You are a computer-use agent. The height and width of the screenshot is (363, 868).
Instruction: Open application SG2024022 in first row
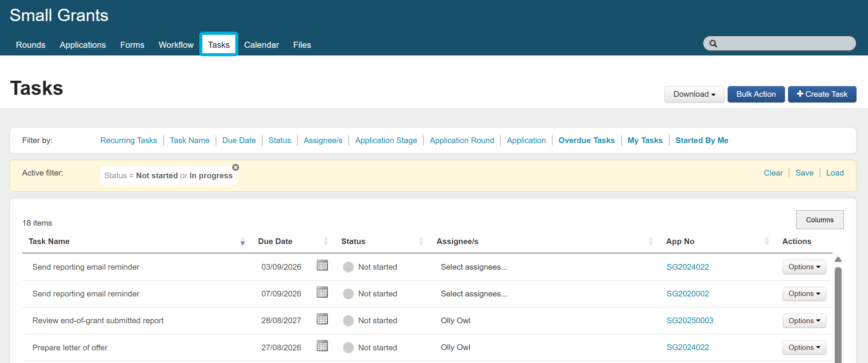point(688,267)
